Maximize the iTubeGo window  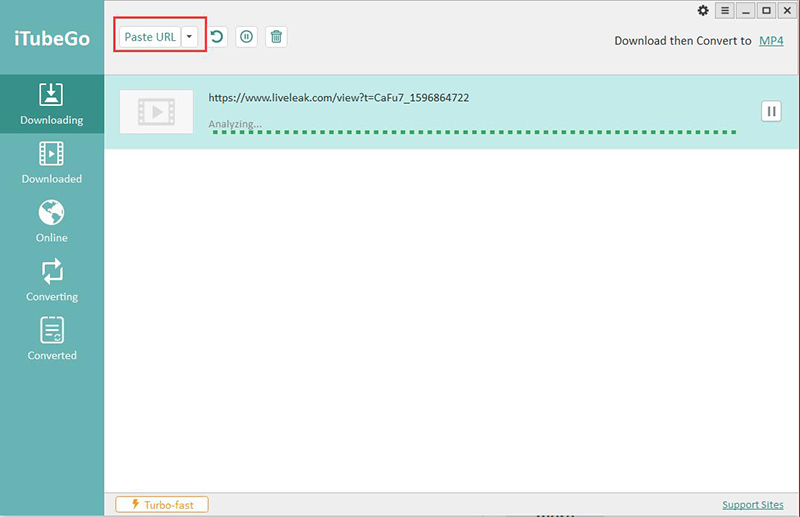pyautogui.click(x=766, y=10)
